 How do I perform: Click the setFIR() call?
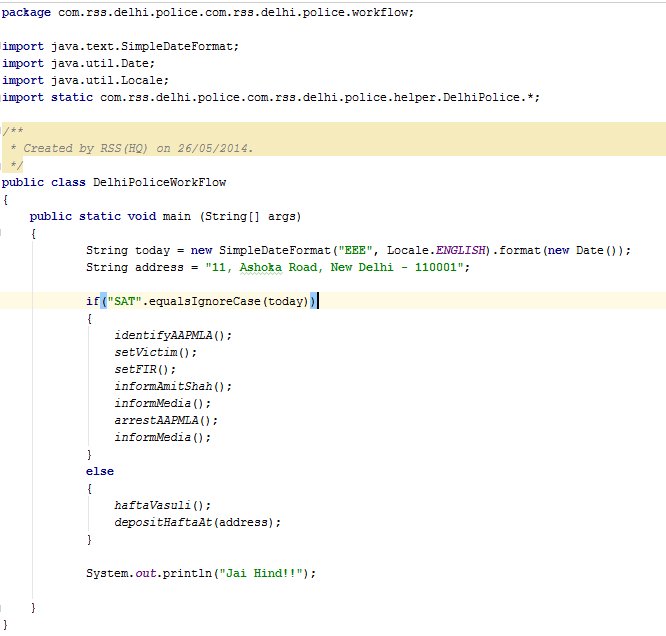(x=145, y=369)
